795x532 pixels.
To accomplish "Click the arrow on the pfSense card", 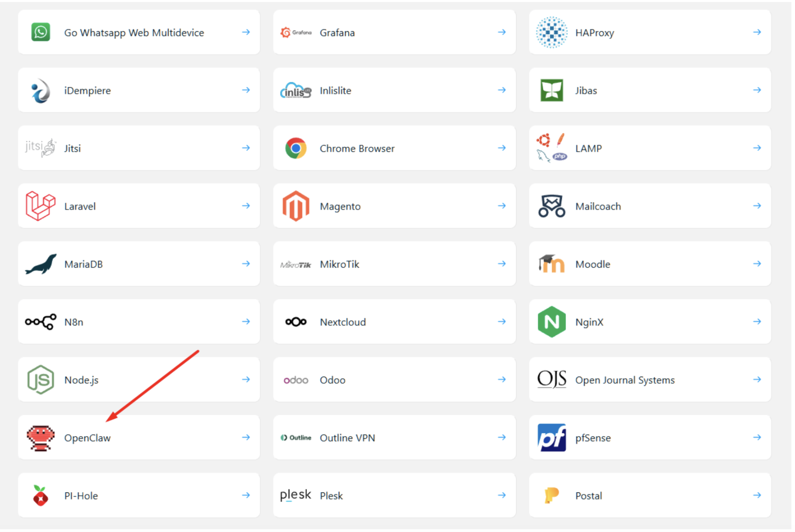I will click(x=757, y=437).
